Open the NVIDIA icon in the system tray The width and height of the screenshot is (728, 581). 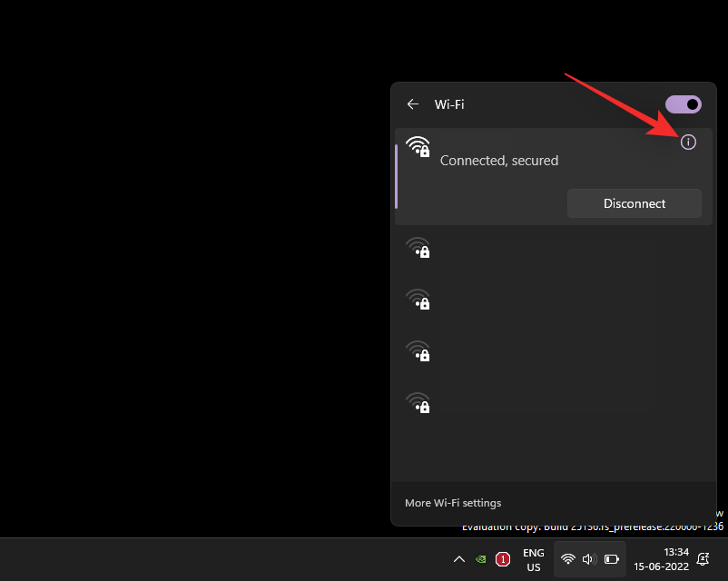click(481, 560)
